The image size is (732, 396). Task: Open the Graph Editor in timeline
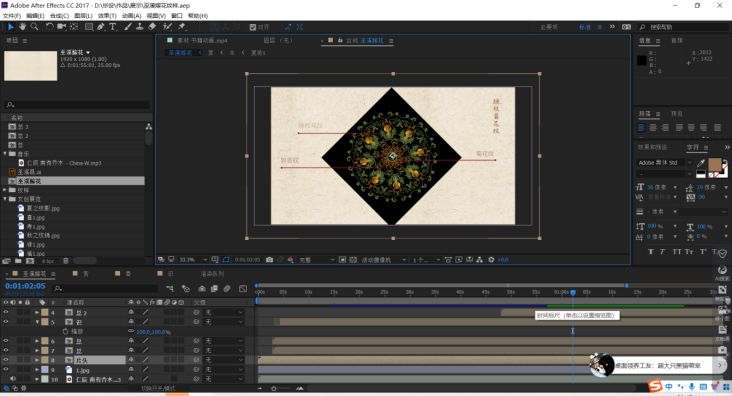coord(243,289)
